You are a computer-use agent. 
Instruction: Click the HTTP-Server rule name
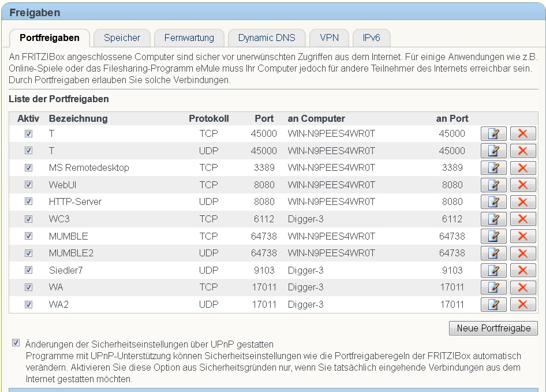tap(75, 201)
